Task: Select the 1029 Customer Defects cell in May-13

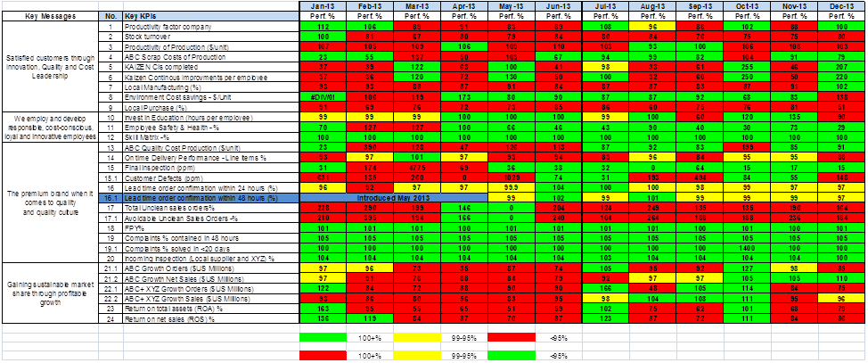Action: point(512,177)
